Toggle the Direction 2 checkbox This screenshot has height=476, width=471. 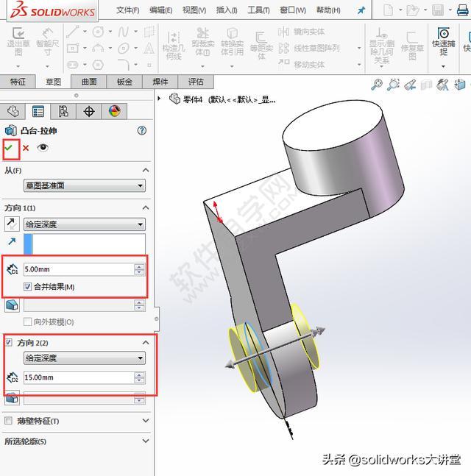click(x=9, y=342)
